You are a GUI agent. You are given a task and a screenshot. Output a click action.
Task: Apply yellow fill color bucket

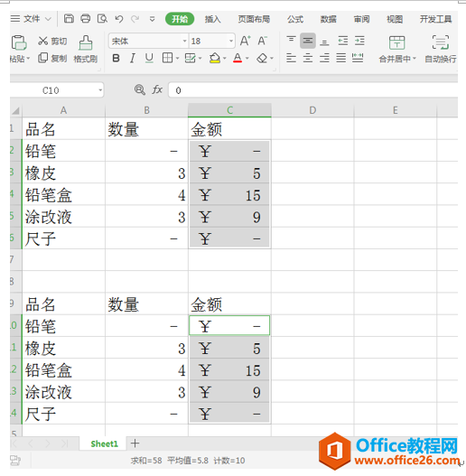coord(215,58)
